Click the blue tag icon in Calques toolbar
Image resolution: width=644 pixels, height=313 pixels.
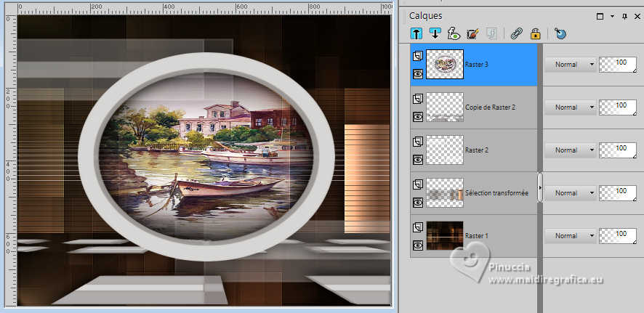pos(560,33)
